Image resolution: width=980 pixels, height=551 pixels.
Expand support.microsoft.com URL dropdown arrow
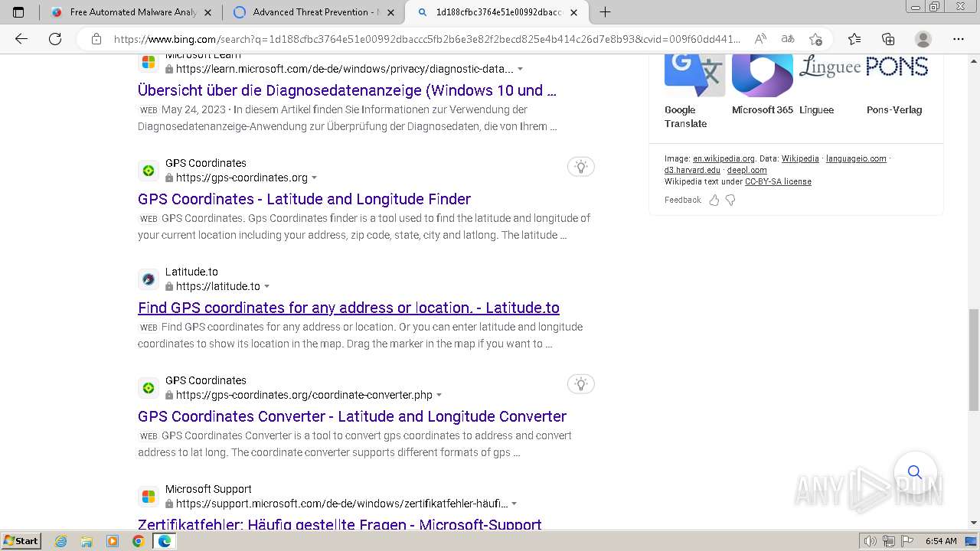[x=514, y=504]
